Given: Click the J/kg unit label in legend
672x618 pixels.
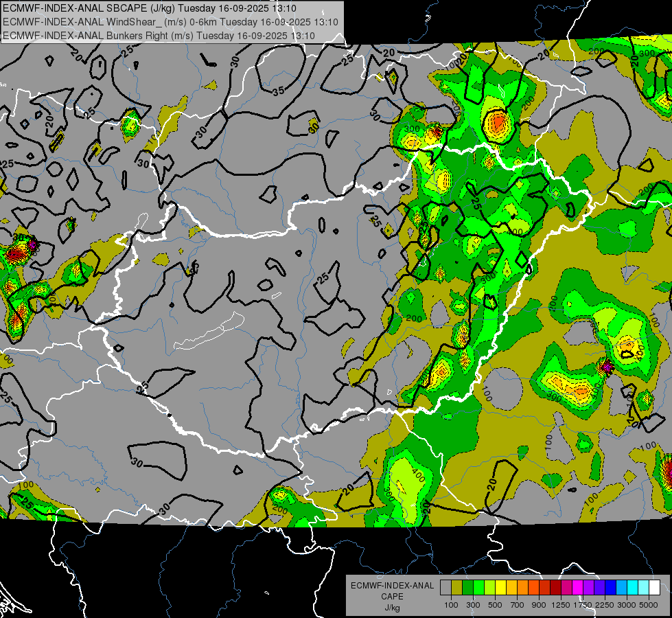Looking at the screenshot, I should [x=392, y=608].
